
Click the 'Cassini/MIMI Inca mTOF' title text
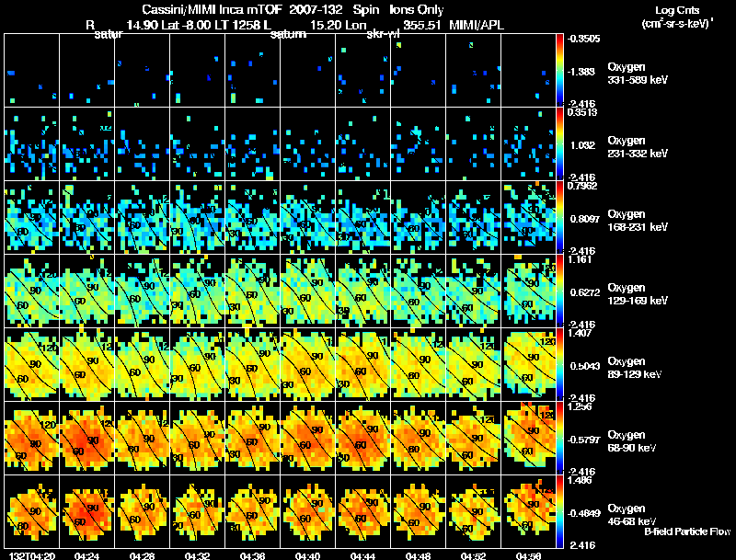coord(212,10)
